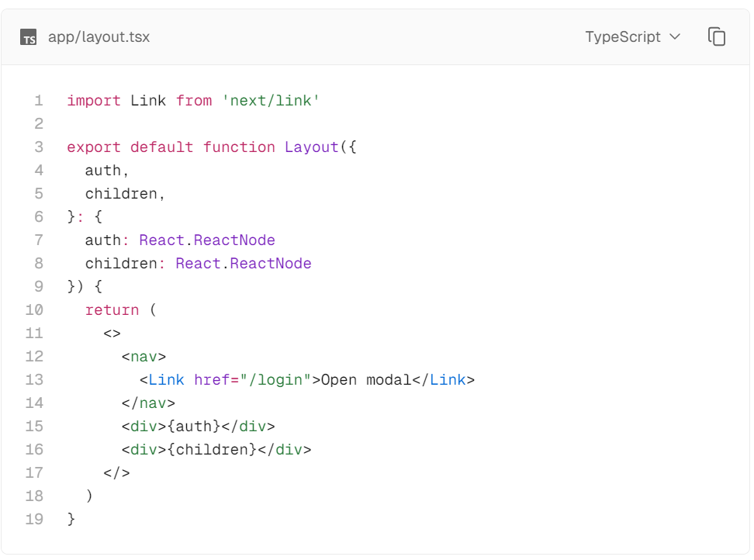This screenshot has height=560, width=754.
Task: Click the 'return' keyword on line 10
Action: (112, 310)
